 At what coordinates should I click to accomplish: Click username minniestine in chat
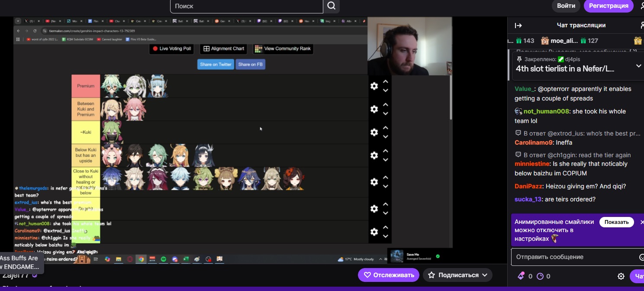pyautogui.click(x=532, y=164)
